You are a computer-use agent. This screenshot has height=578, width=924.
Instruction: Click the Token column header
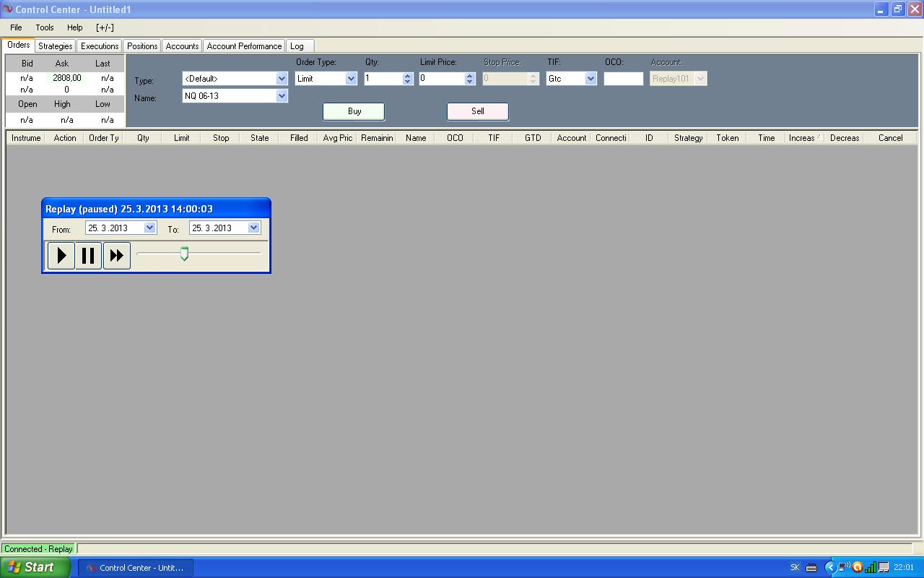(x=728, y=138)
